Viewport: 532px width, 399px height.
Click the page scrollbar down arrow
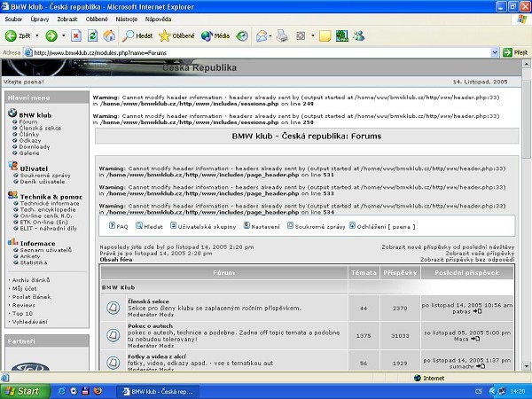526,366
